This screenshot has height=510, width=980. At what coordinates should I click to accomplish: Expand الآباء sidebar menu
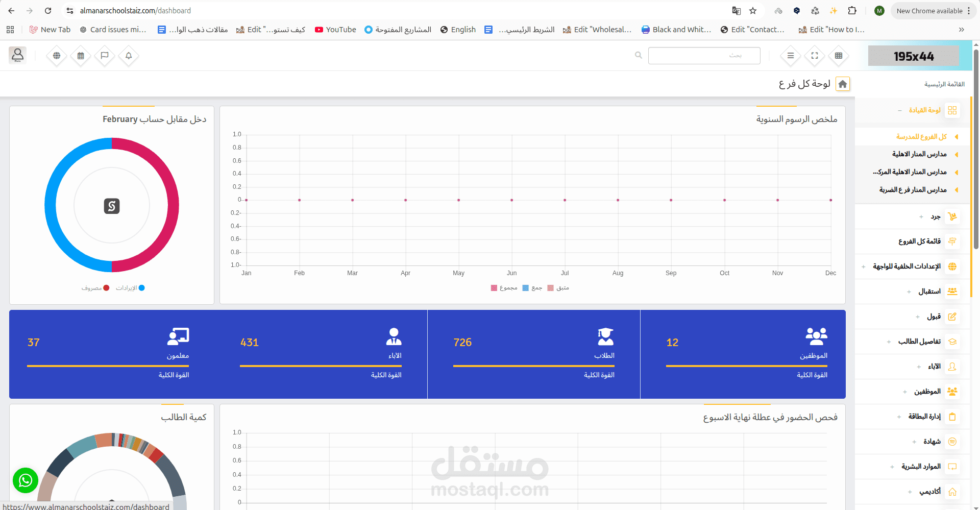[919, 367]
